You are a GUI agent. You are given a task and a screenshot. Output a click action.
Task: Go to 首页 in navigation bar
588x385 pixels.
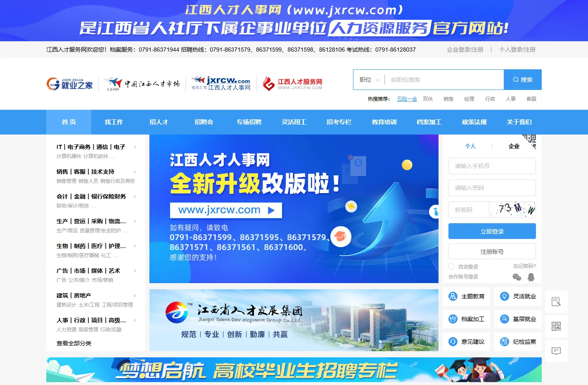tap(69, 122)
